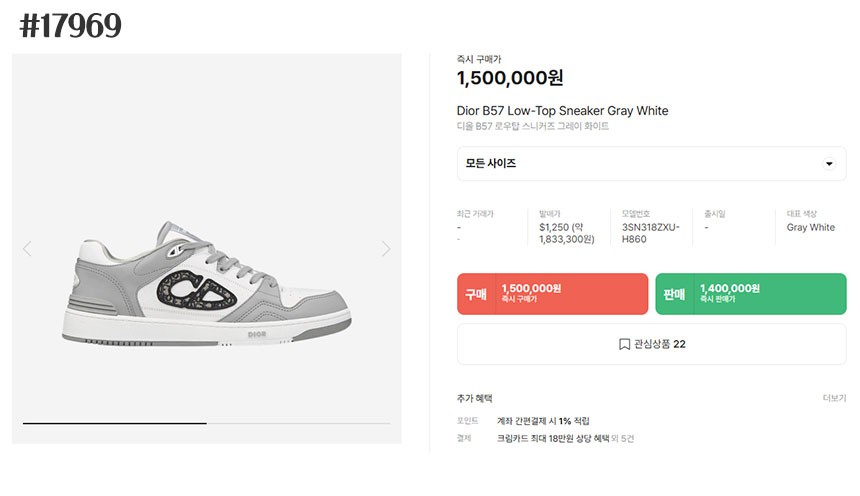860x496 pixels.
Task: Open the 외 5건 additional benefits link
Action: click(x=624, y=438)
